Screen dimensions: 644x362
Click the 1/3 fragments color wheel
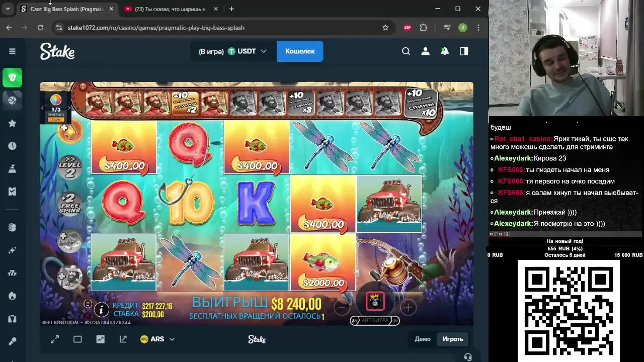[56, 100]
